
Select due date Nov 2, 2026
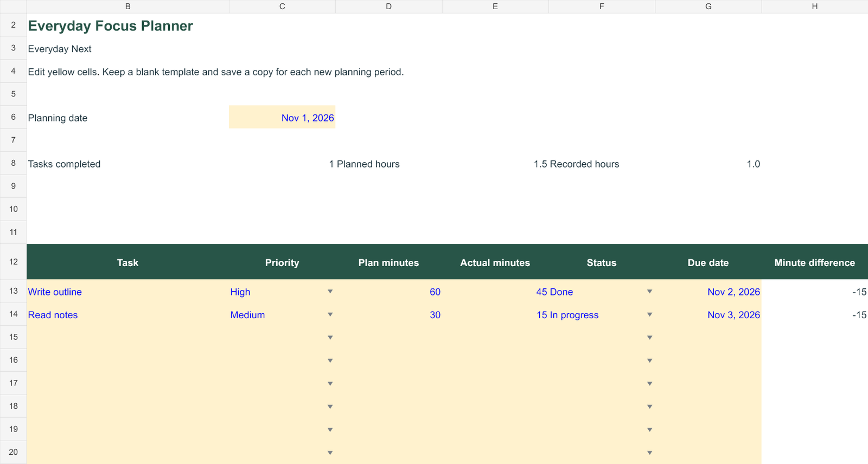click(709, 292)
